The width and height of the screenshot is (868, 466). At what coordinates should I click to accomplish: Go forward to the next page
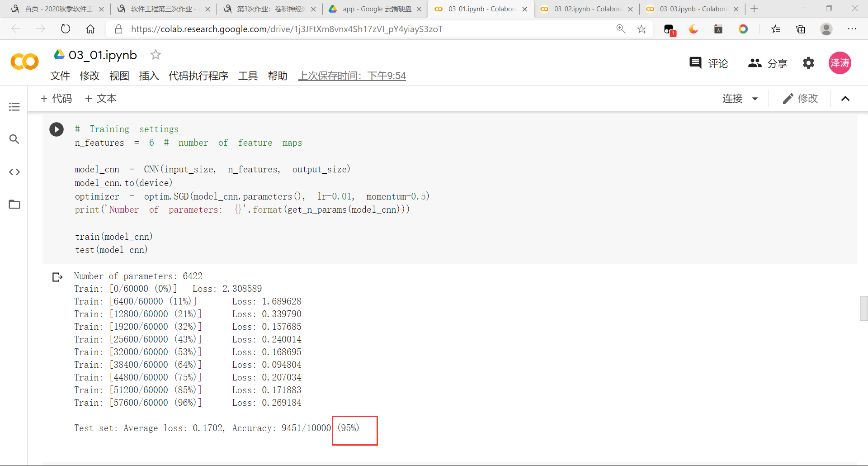[41, 29]
